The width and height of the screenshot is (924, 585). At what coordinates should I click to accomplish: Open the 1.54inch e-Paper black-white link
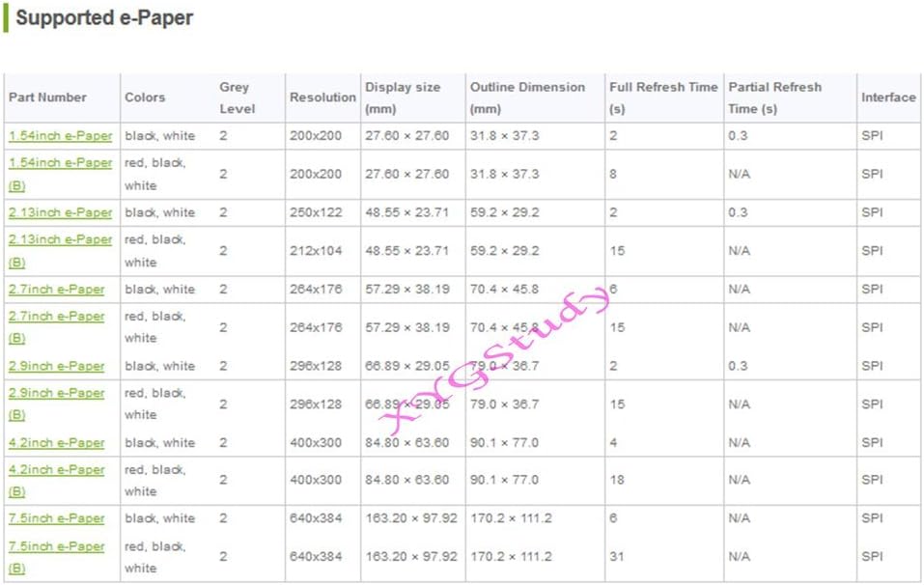60,136
